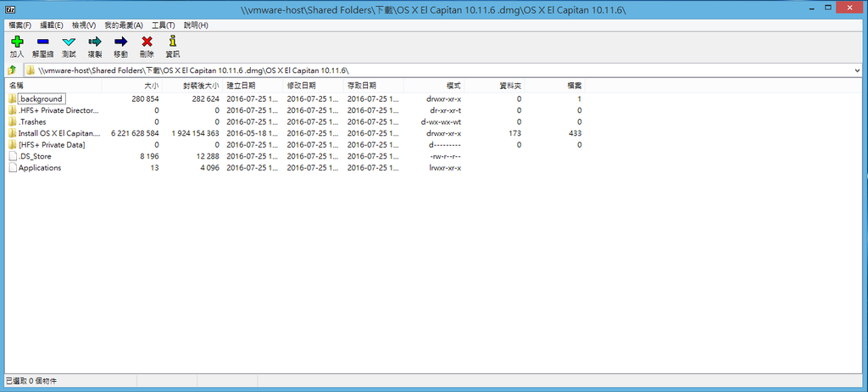The width and height of the screenshot is (868, 392).
Task: Sort by 名稱 Name column header
Action: click(x=53, y=86)
